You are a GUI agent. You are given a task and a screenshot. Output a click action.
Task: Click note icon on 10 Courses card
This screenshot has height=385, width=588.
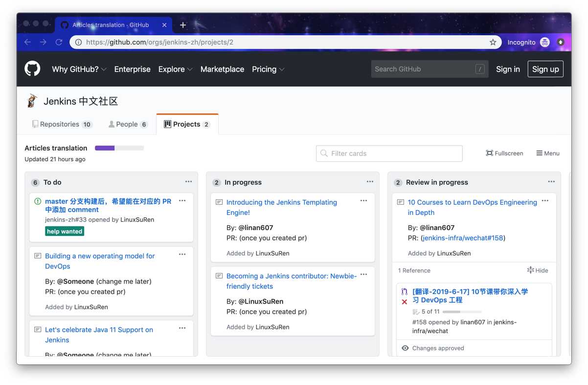coord(401,202)
